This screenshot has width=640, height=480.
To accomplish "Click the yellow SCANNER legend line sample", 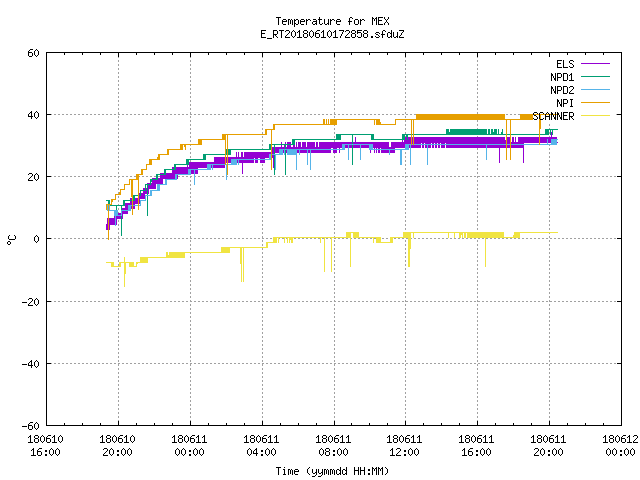I will (596, 116).
